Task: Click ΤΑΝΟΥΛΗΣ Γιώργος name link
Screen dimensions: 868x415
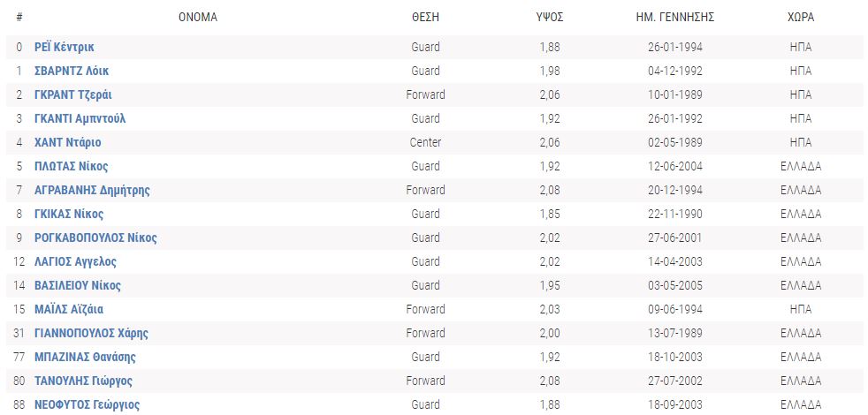Action: pyautogui.click(x=83, y=381)
